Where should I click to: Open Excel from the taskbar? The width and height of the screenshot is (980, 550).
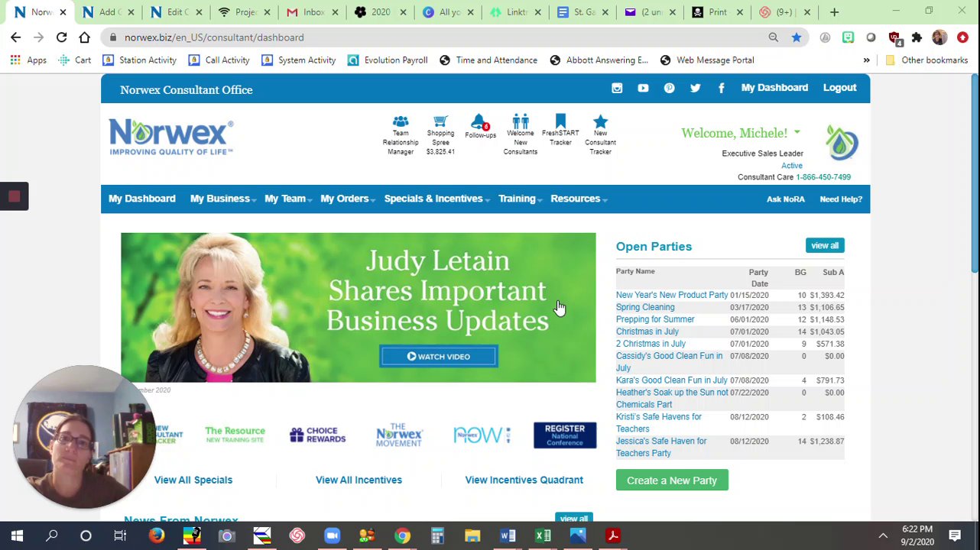[543, 535]
